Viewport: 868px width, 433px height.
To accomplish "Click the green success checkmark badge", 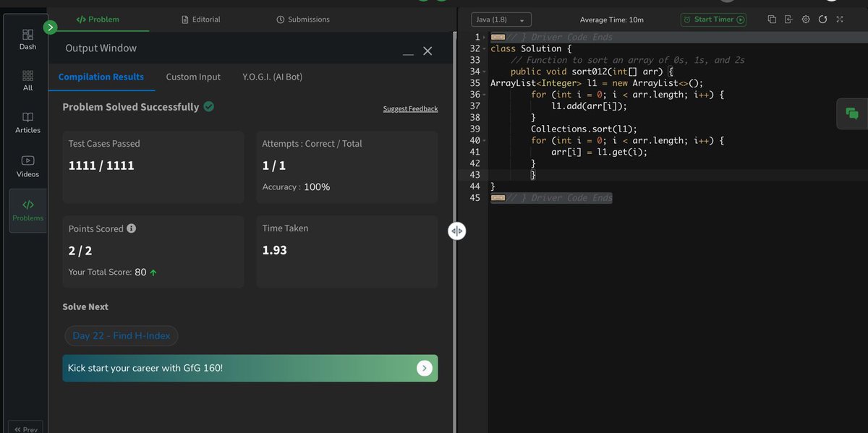I will coord(208,106).
